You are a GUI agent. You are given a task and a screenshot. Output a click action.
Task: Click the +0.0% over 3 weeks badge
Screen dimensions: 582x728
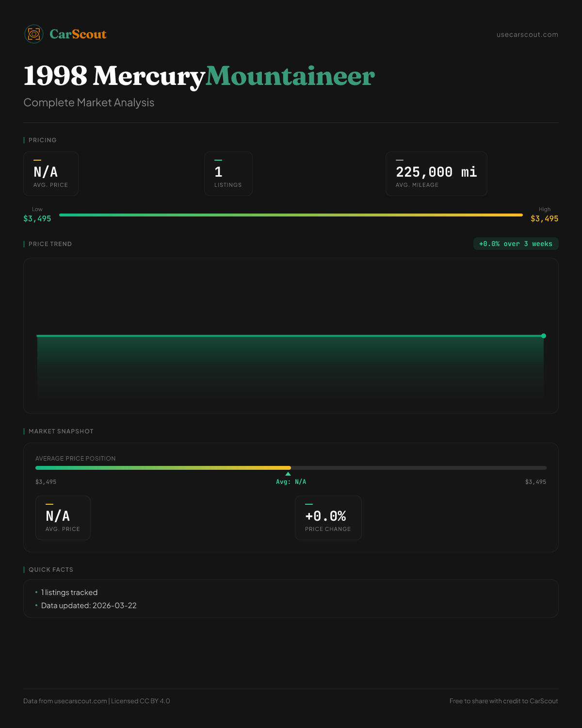pos(516,244)
